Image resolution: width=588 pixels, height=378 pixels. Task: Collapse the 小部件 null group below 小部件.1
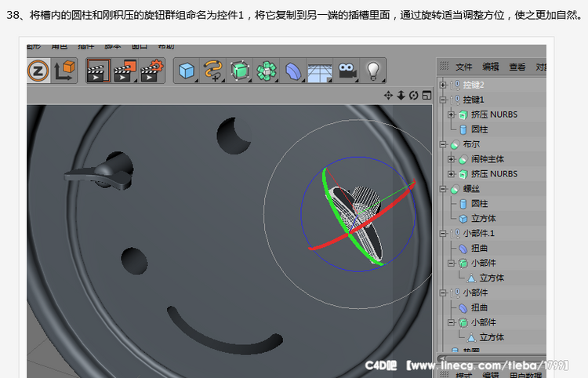click(443, 293)
